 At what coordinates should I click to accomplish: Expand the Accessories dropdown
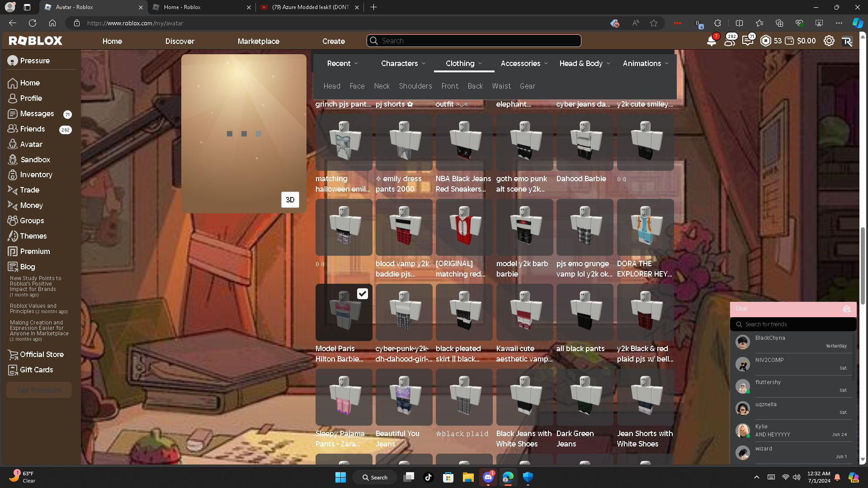(524, 63)
